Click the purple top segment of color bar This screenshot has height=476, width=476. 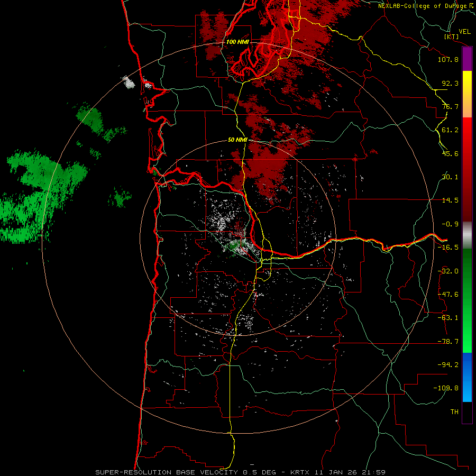(467, 59)
